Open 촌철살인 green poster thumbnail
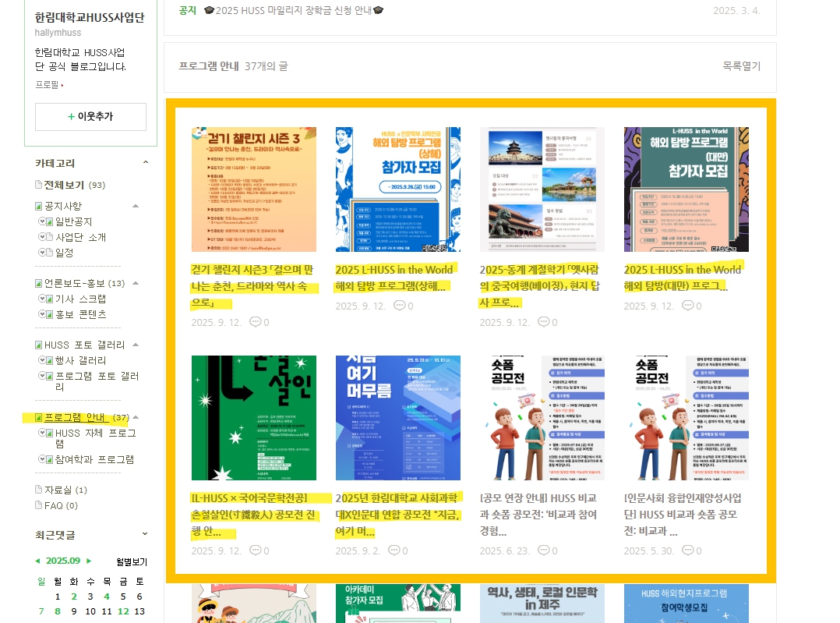 pyautogui.click(x=254, y=418)
